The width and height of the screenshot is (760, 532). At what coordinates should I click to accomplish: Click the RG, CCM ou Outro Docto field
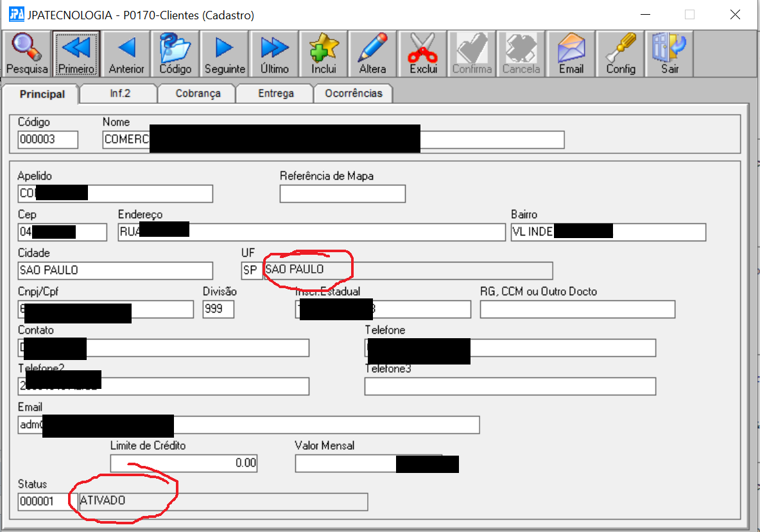578,309
